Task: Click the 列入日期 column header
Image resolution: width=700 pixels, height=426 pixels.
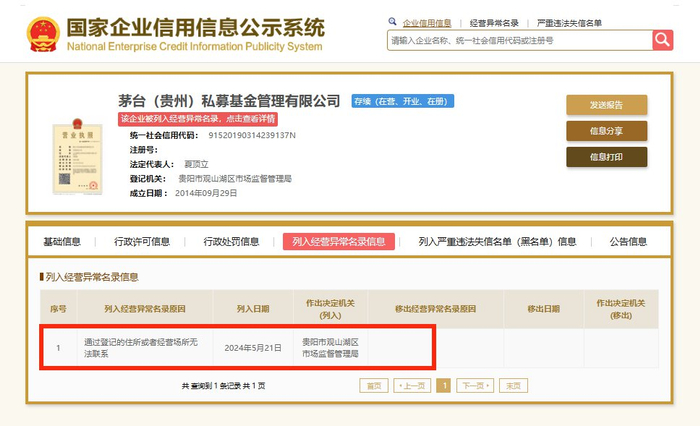Action: pyautogui.click(x=253, y=309)
